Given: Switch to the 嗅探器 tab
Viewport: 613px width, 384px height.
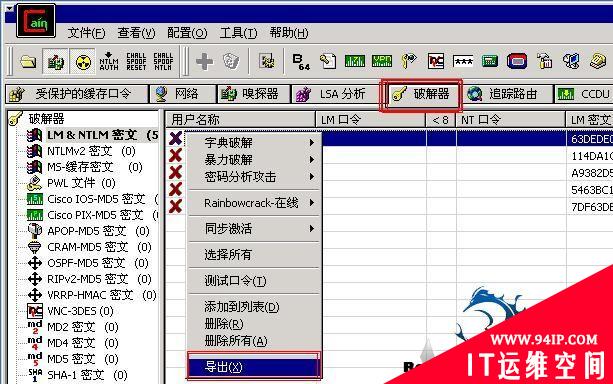Looking at the screenshot, I should 254,94.
